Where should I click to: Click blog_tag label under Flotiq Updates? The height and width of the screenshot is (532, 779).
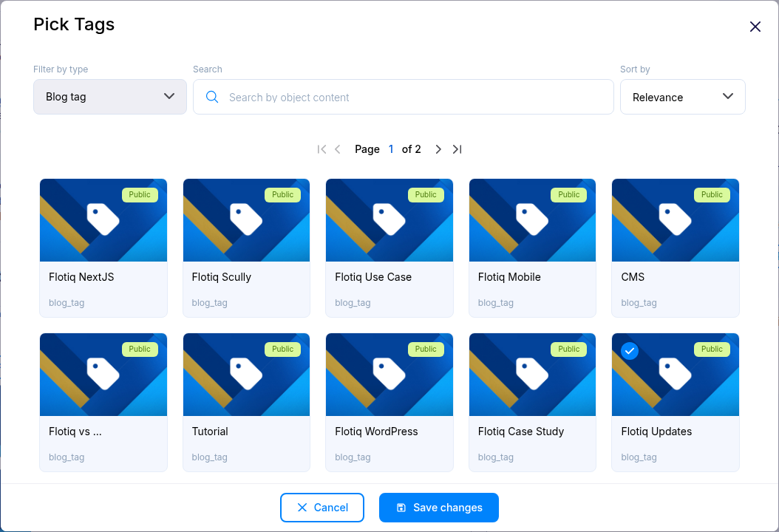tap(639, 457)
